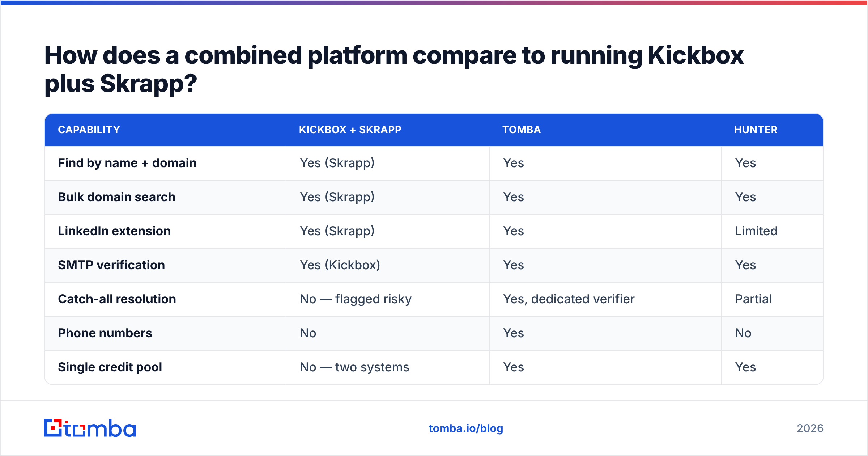Select the 'LinkedIn extension' row label
Viewport: 868px width, 456px height.
point(114,231)
